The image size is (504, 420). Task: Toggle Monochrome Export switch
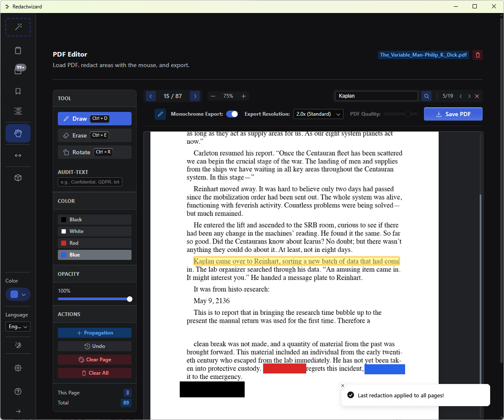point(232,114)
